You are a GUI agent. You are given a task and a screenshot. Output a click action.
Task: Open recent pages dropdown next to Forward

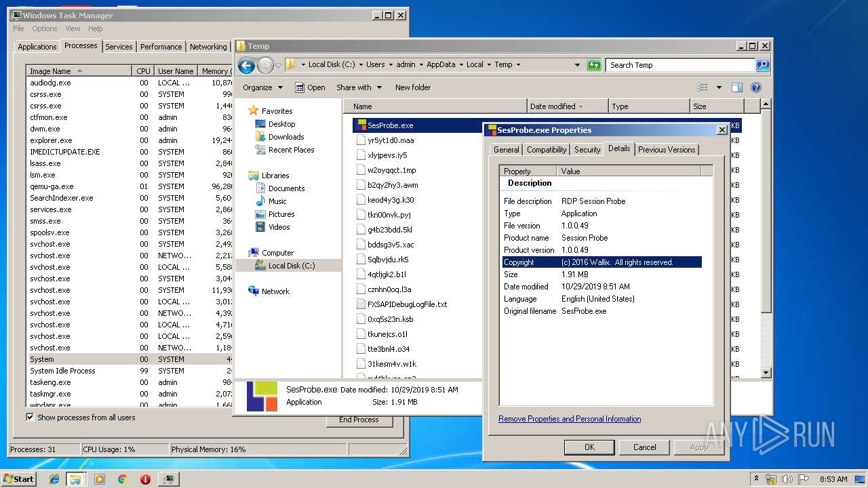(x=278, y=66)
